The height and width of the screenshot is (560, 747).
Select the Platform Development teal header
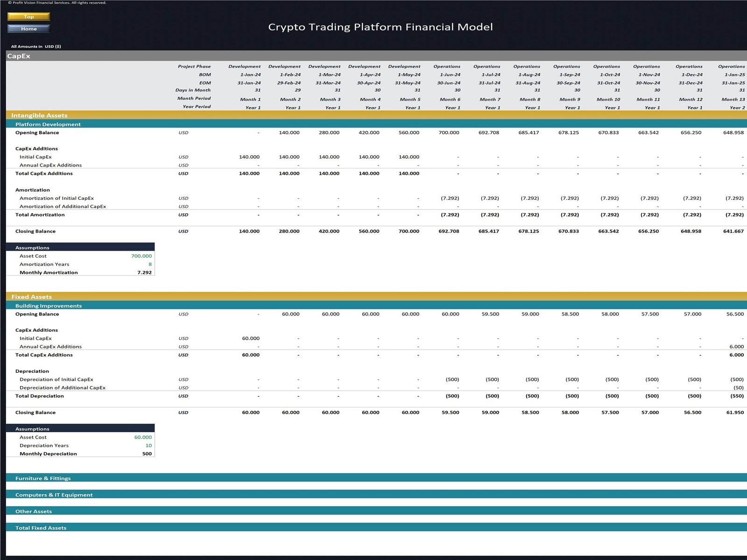48,124
